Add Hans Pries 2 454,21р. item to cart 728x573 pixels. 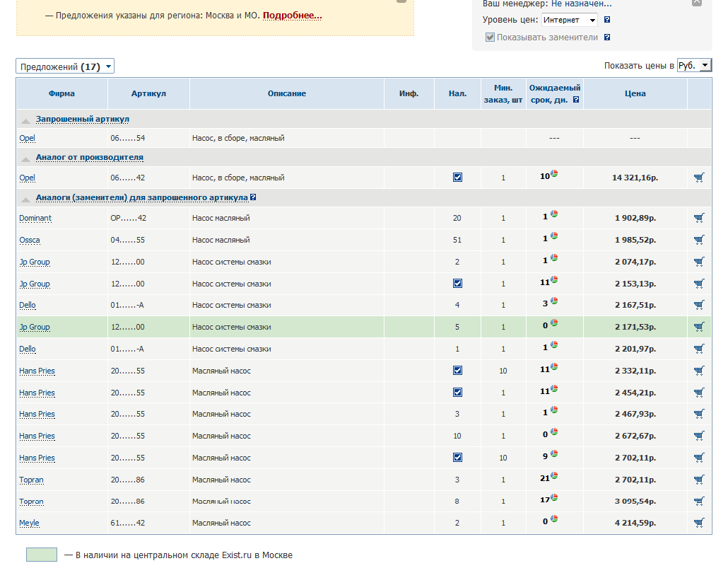coord(699,393)
